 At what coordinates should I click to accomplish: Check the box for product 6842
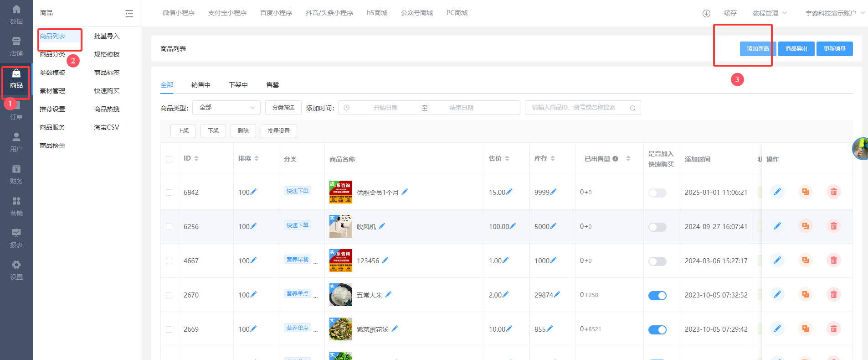pos(169,193)
